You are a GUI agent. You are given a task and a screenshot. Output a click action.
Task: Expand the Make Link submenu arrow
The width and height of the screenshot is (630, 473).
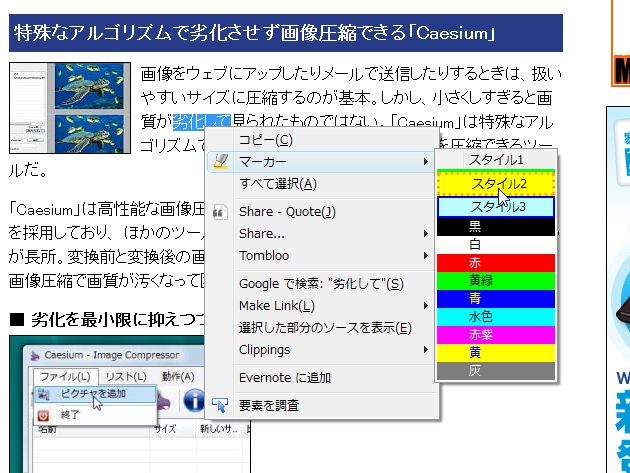[425, 306]
